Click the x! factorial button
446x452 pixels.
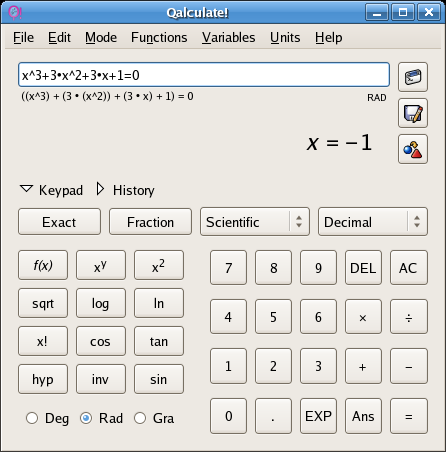(x=43, y=341)
